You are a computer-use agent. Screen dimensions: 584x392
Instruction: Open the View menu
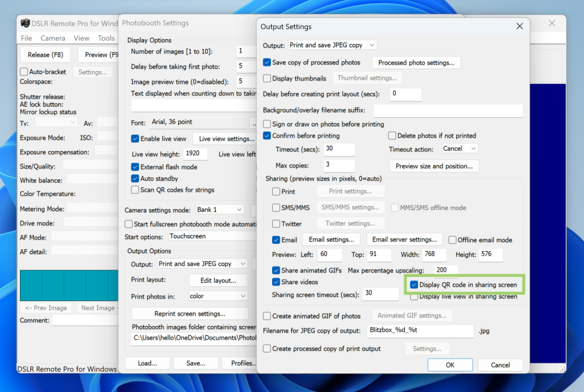[82, 38]
